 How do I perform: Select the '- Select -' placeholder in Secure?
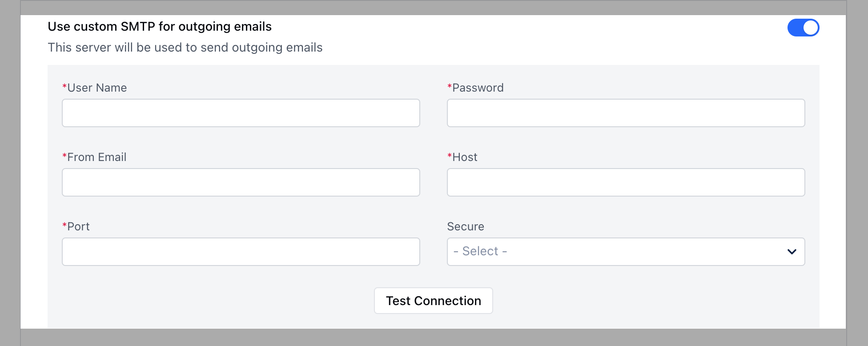tap(479, 251)
